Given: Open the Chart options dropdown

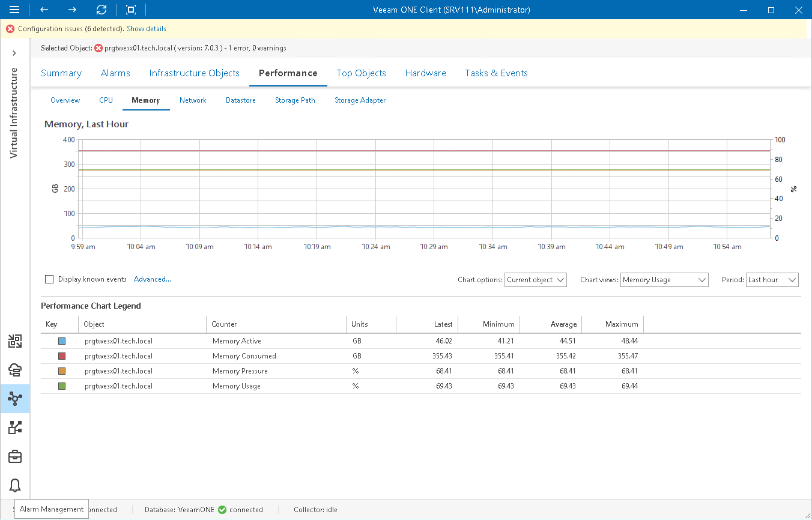Looking at the screenshot, I should [536, 280].
